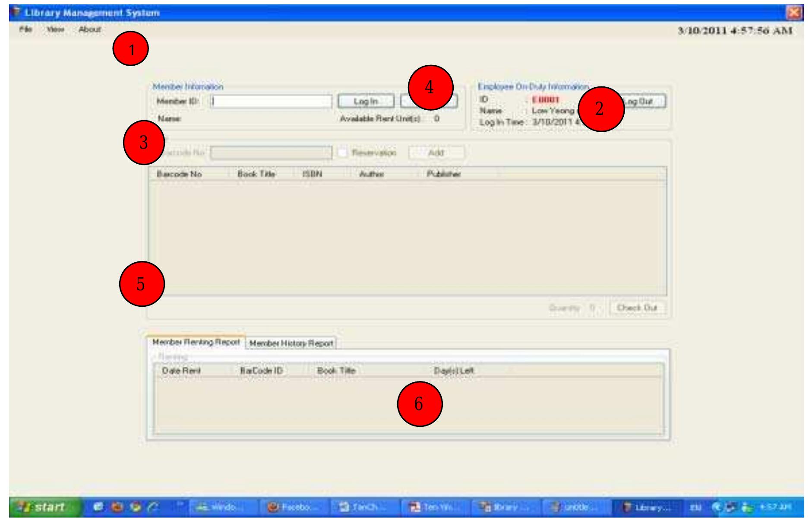The height and width of the screenshot is (518, 812).
Task: Switch to the Member History Report tab
Action: (291, 343)
